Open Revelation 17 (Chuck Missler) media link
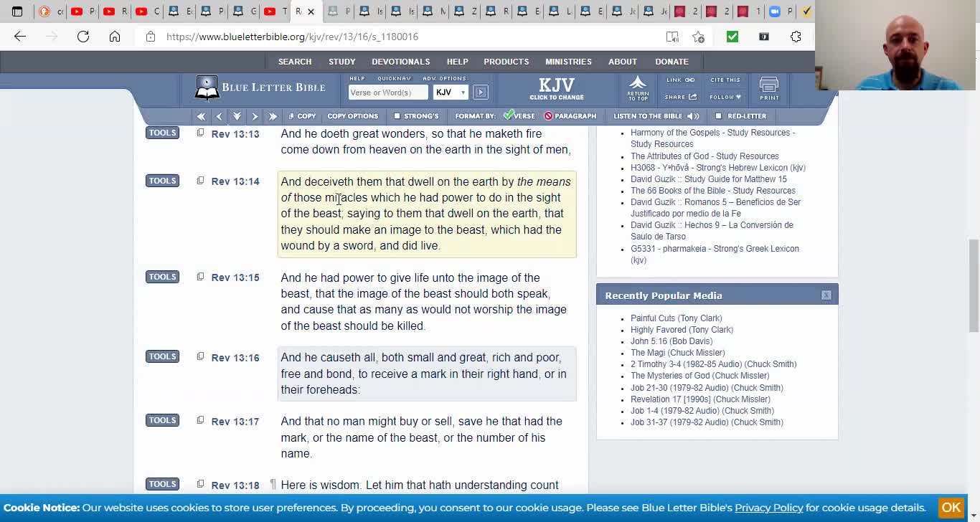 [x=700, y=399]
